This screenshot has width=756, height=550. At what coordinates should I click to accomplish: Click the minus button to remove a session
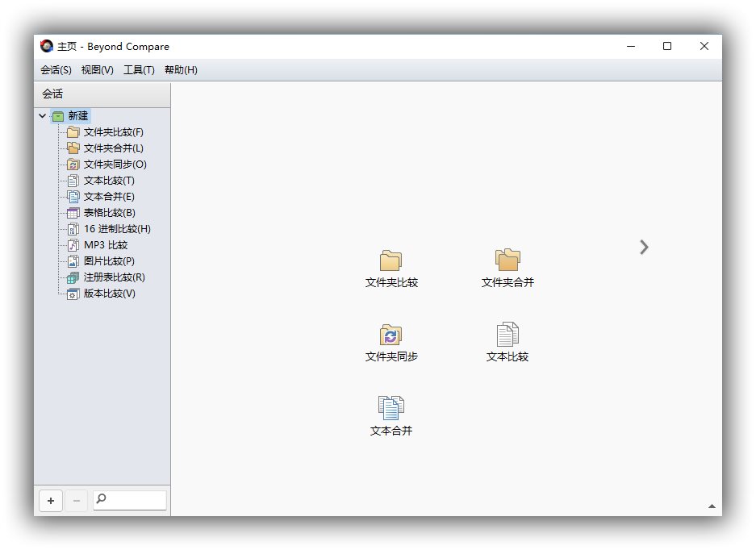(x=76, y=501)
